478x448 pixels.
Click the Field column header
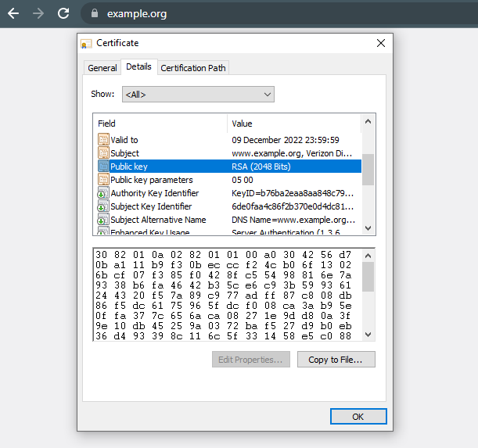pos(160,124)
